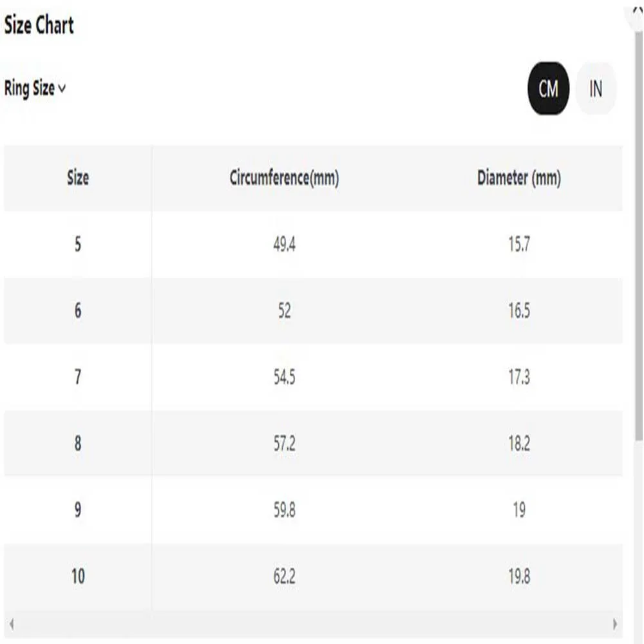The height and width of the screenshot is (644, 644).
Task: Click circumference value 54.5
Action: (x=284, y=377)
